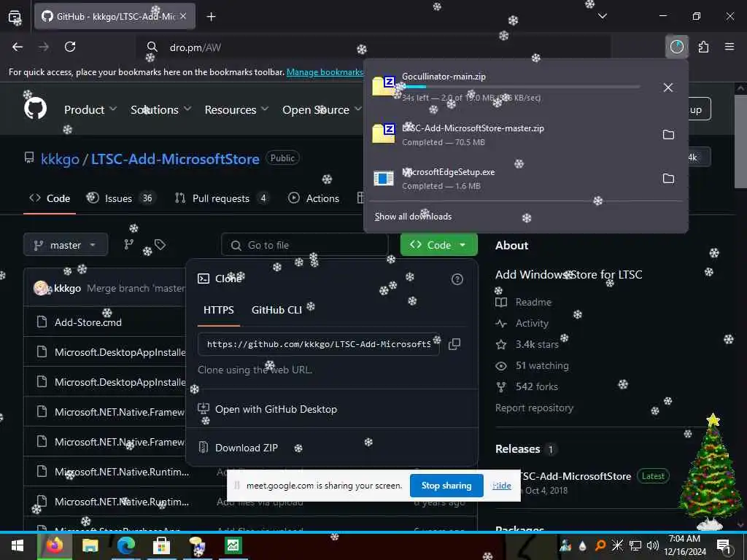Viewport: 747px width, 560px height.
Task: Open the Pull requests tab
Action: point(222,198)
